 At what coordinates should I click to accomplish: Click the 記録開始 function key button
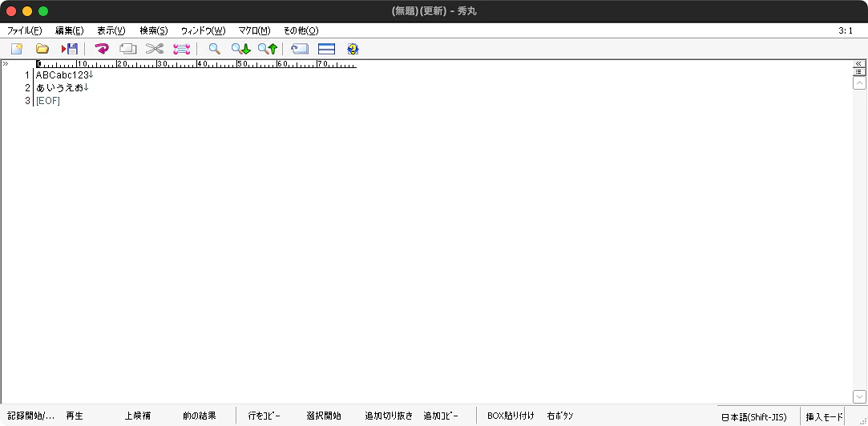31,416
